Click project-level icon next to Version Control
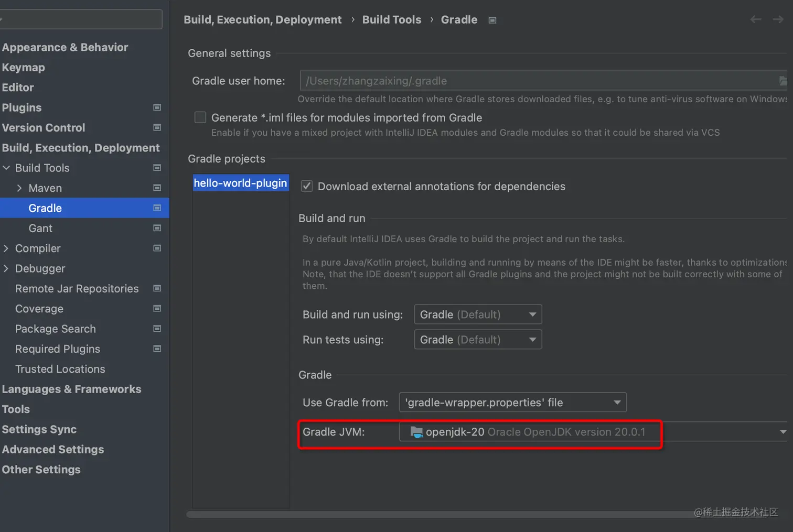 (157, 127)
